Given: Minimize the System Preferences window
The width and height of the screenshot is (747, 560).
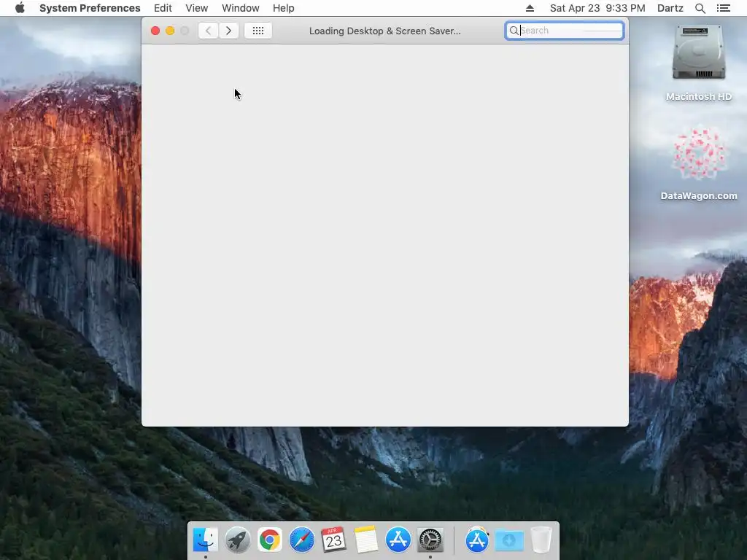Looking at the screenshot, I should pos(170,31).
